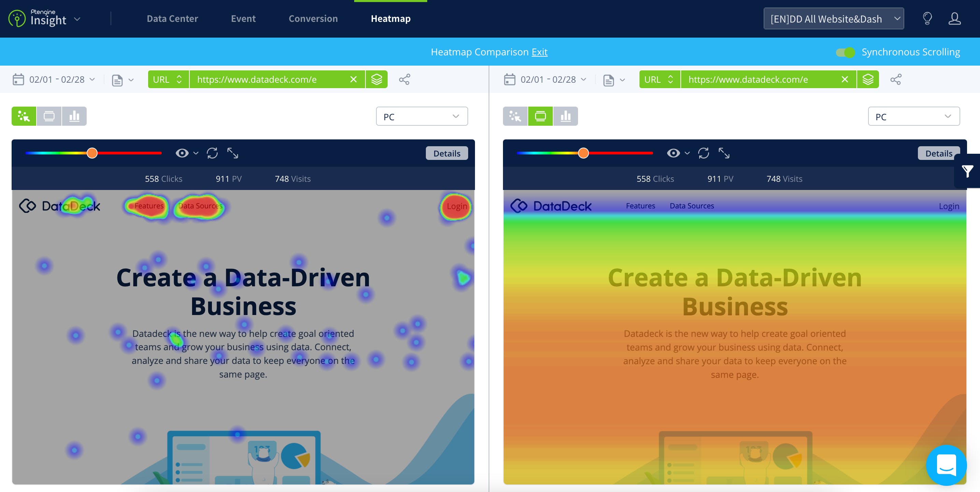
Task: Open the filter funnel panel
Action: [967, 171]
